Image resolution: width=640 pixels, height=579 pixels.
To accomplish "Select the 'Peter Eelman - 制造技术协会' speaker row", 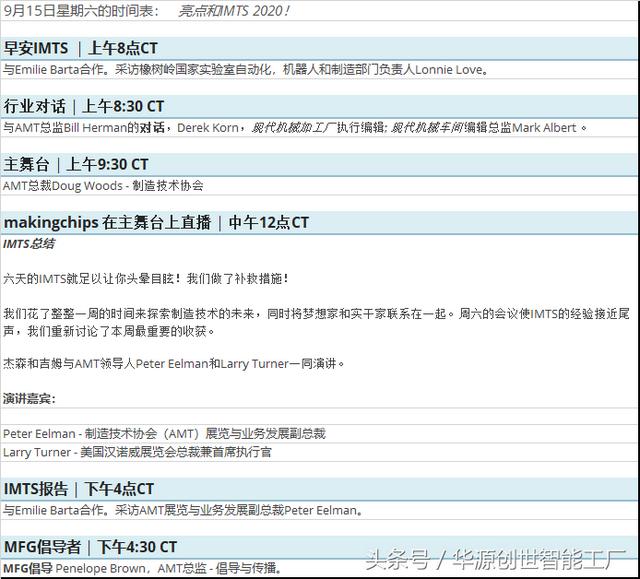I will click(x=164, y=434).
